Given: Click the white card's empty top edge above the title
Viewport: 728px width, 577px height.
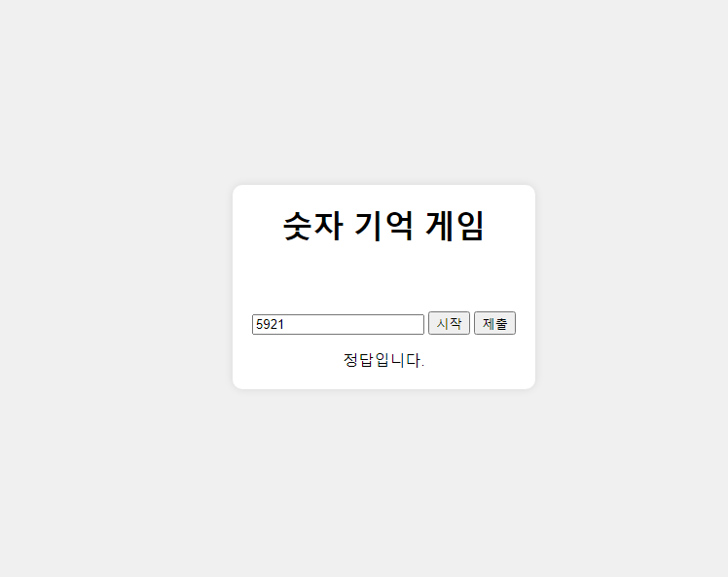Looking at the screenshot, I should [x=383, y=195].
